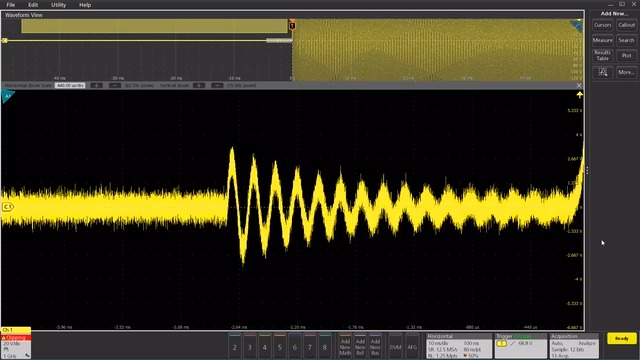Click the three-dot panel resize handle

pyautogui.click(x=587, y=171)
